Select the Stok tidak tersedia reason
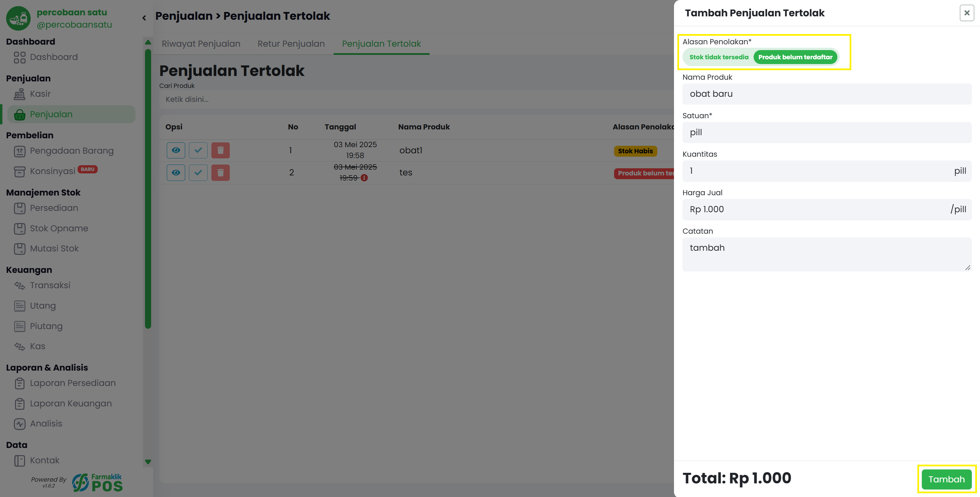980x497 pixels. [719, 57]
